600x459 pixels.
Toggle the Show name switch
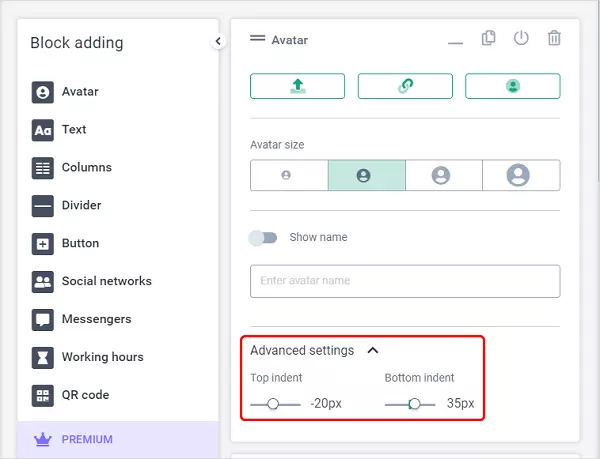[263, 238]
